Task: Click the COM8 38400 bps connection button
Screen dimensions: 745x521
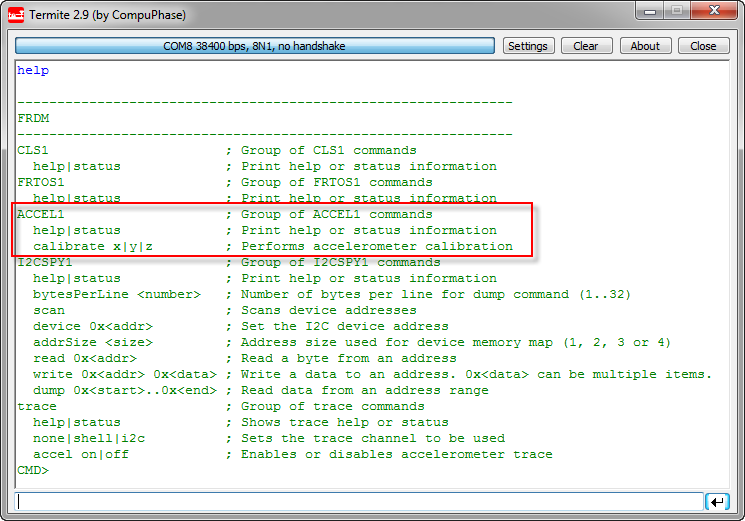Action: [255, 46]
